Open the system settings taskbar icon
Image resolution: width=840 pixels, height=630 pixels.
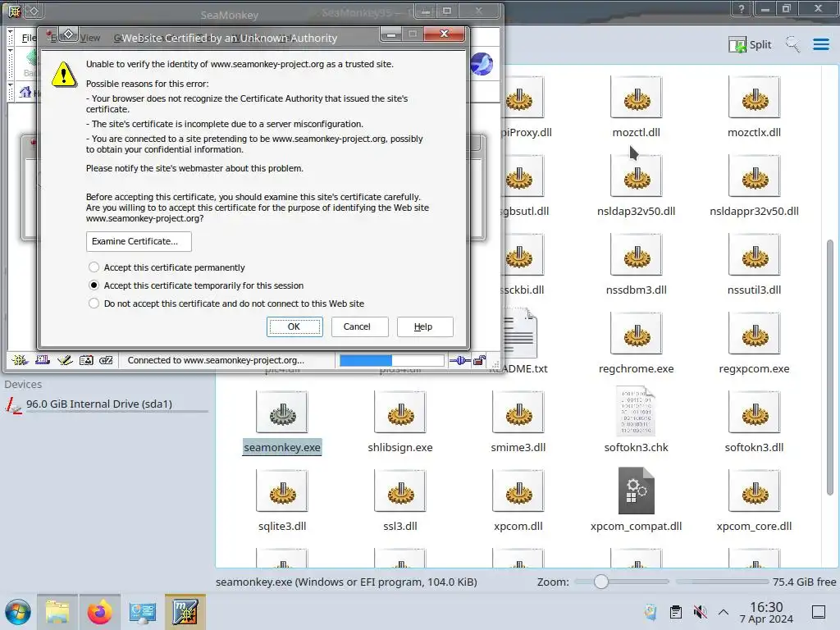(142, 612)
